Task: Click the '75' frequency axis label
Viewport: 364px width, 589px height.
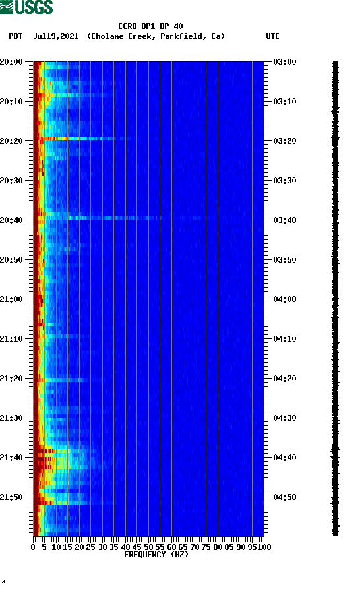Action: click(206, 547)
